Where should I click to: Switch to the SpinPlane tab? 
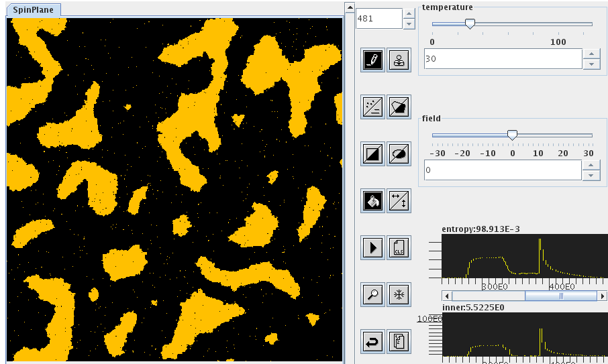coord(34,10)
